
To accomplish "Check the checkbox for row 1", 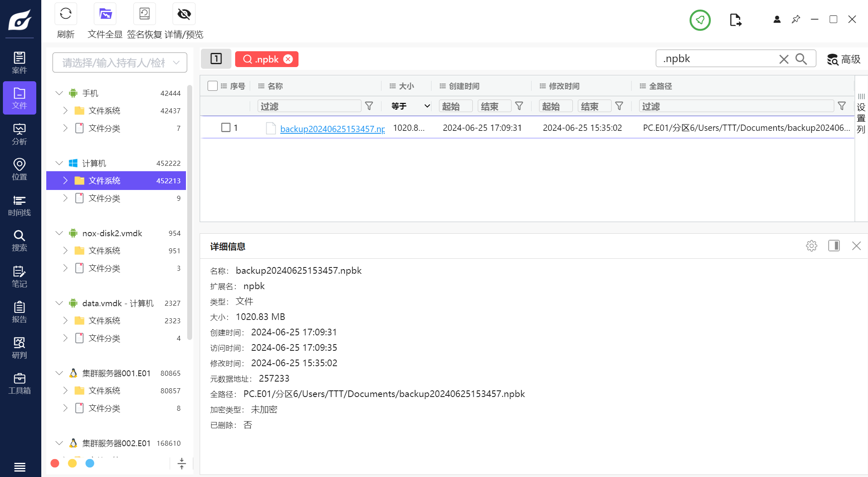I will point(226,127).
